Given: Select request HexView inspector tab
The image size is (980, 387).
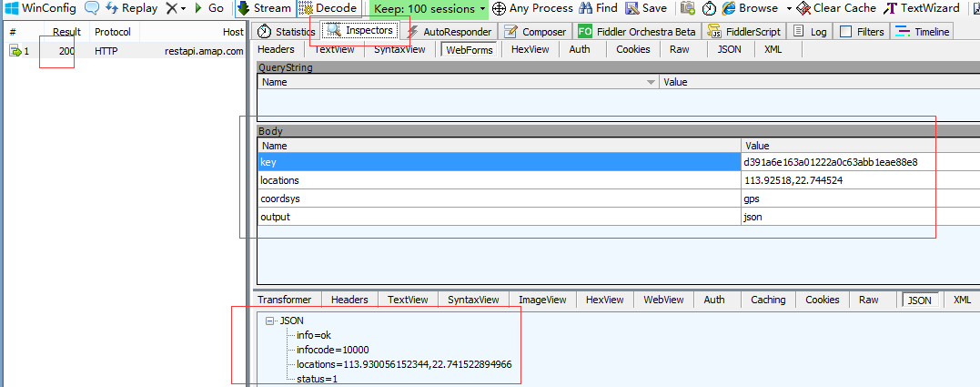Looking at the screenshot, I should click(x=530, y=49).
